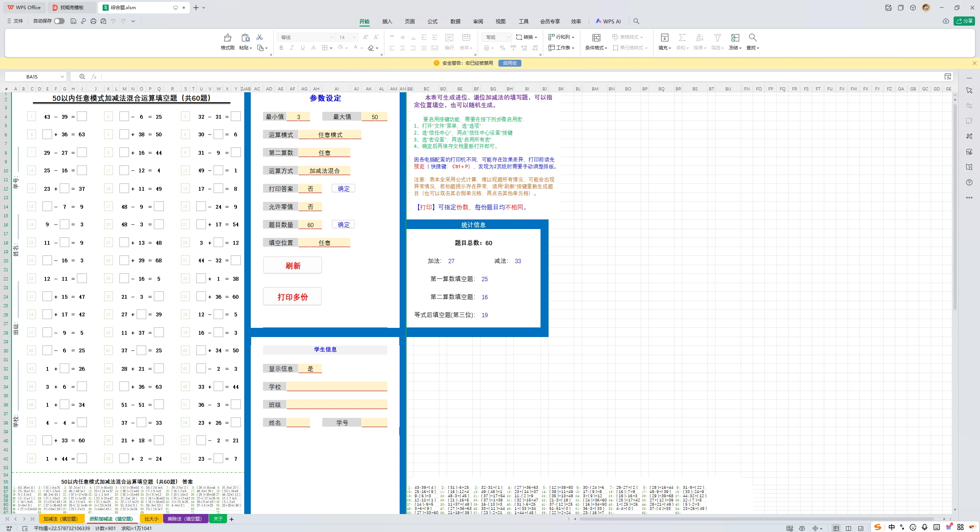Switch to Page Break Preview in status bar
Viewport: 980px width, 532px height.
coord(861,528)
